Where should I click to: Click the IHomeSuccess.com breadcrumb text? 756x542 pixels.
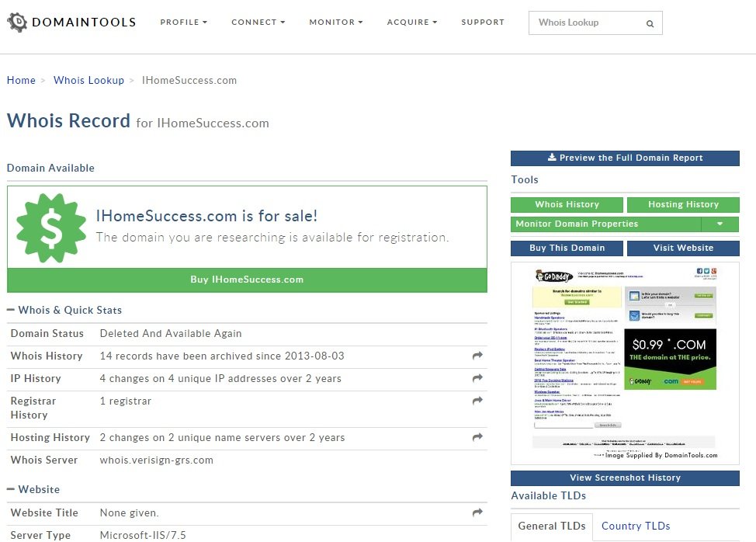pos(189,80)
